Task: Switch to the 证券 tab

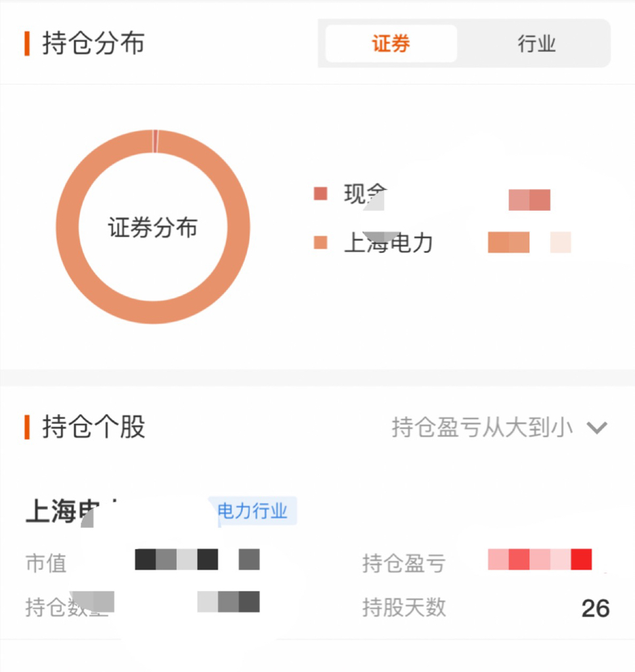Action: pos(391,44)
